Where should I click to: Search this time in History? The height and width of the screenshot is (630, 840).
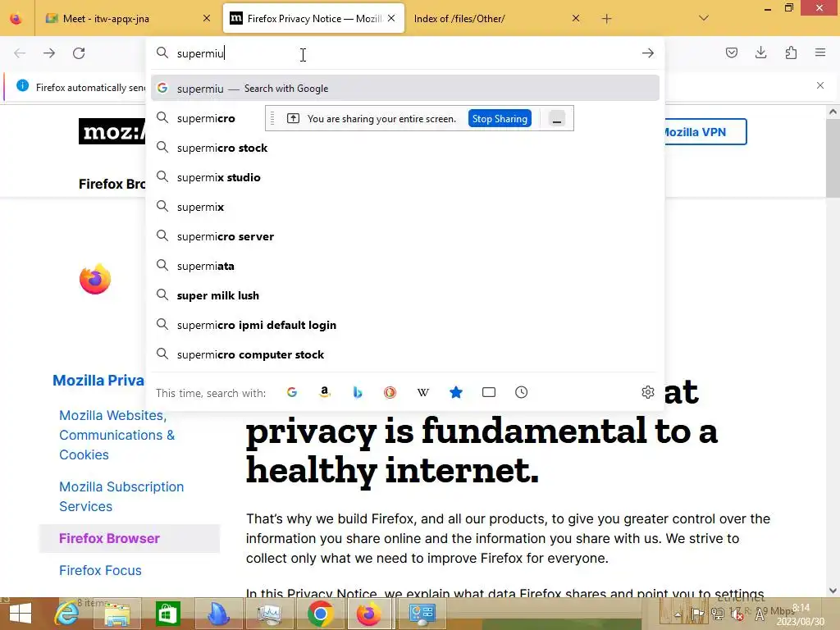(521, 393)
